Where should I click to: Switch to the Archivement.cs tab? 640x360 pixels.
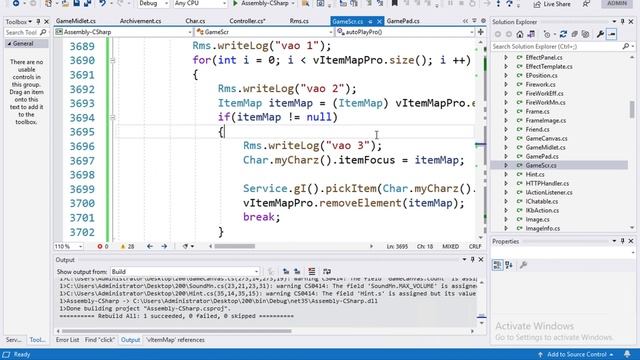[140, 21]
